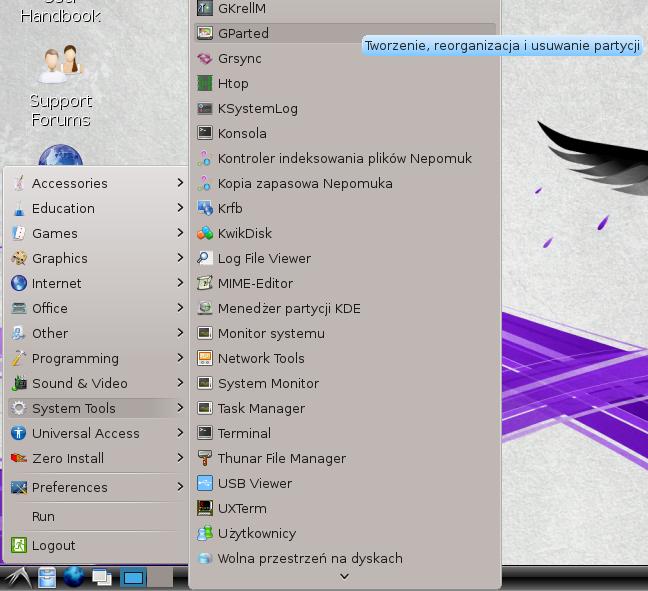648x591 pixels.
Task: Open web browser globe on the panel
Action: pos(74,577)
